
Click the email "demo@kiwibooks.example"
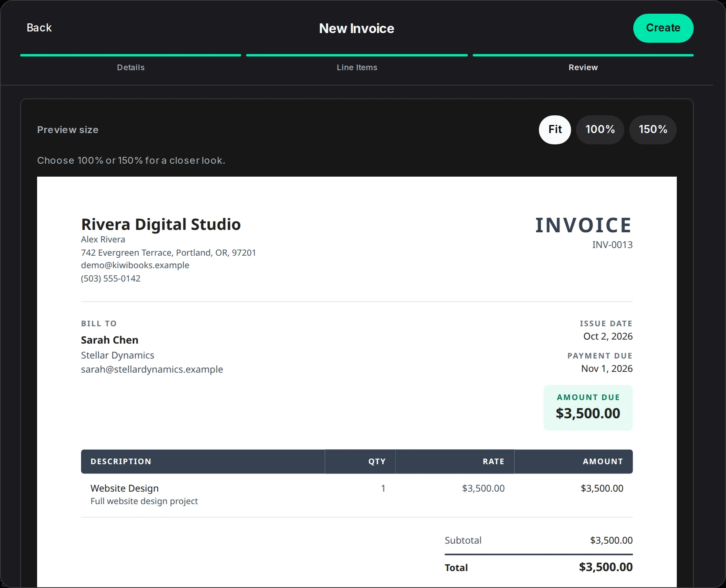click(135, 265)
